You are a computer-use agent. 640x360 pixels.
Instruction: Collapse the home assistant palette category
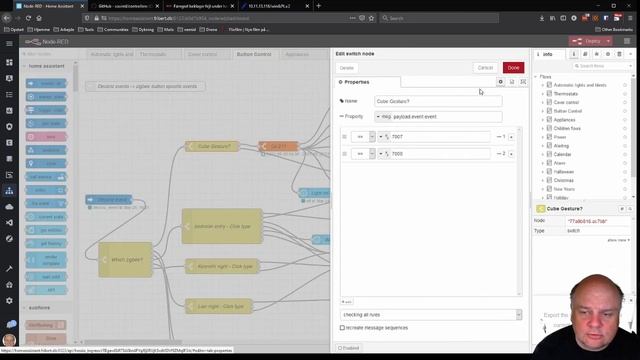[24, 66]
